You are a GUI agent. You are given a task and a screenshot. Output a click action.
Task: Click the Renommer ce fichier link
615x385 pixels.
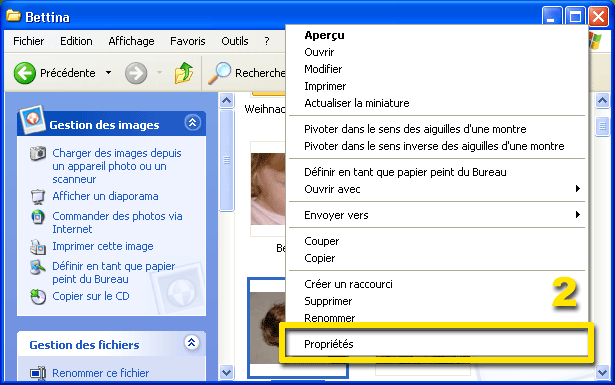click(100, 373)
